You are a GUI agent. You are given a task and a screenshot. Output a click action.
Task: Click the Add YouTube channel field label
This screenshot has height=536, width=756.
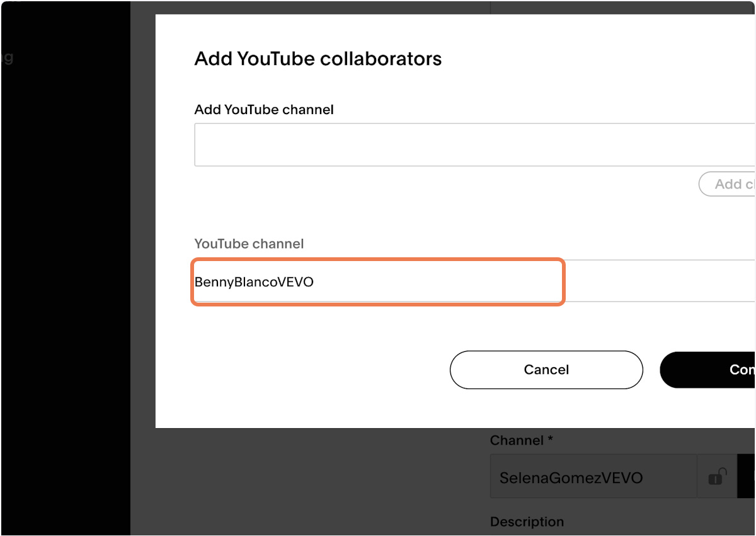tap(263, 109)
